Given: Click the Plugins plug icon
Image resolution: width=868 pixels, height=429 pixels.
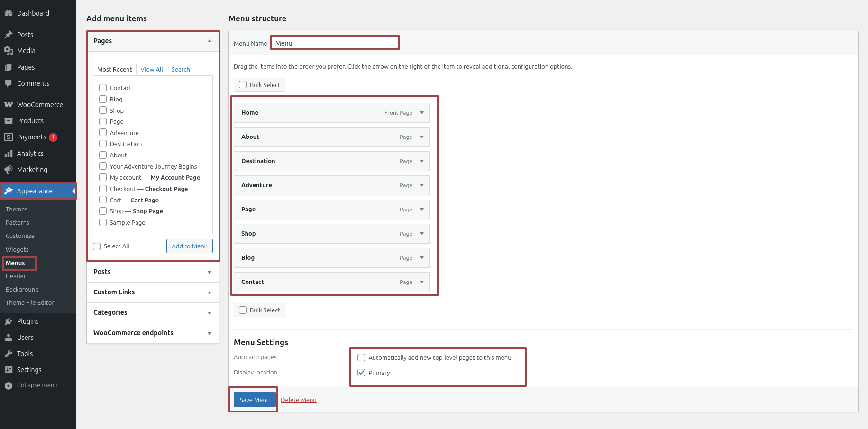Looking at the screenshot, I should click(x=9, y=321).
